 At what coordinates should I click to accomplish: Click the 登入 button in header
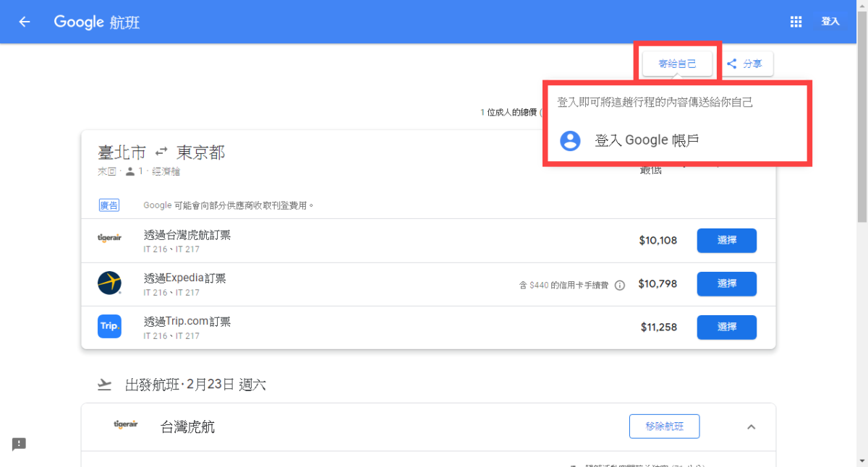[830, 22]
